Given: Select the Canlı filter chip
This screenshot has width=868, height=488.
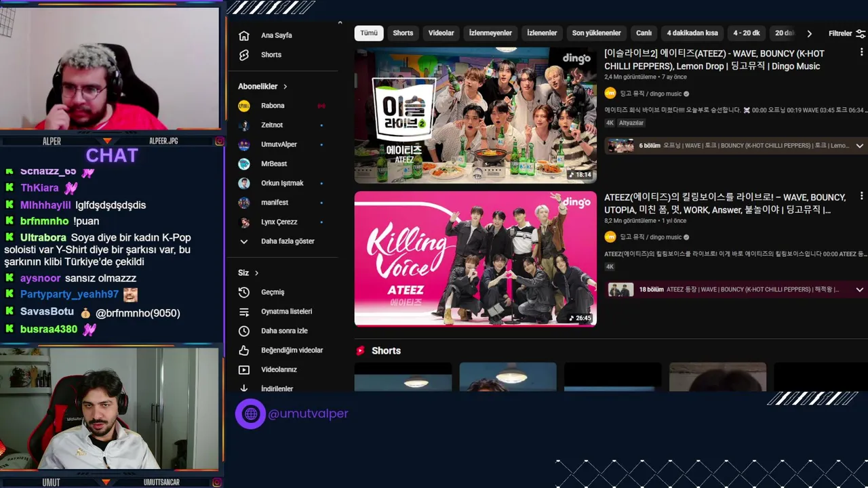Looking at the screenshot, I should pos(644,33).
